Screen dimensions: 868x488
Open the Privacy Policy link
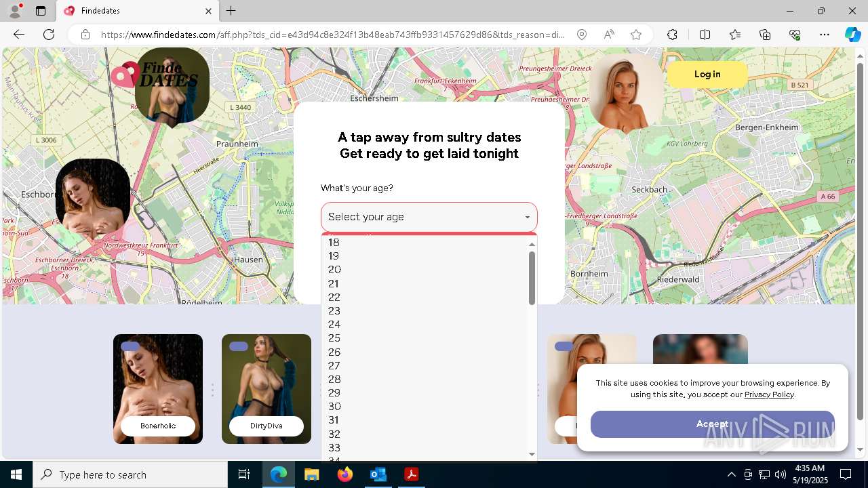pos(769,394)
